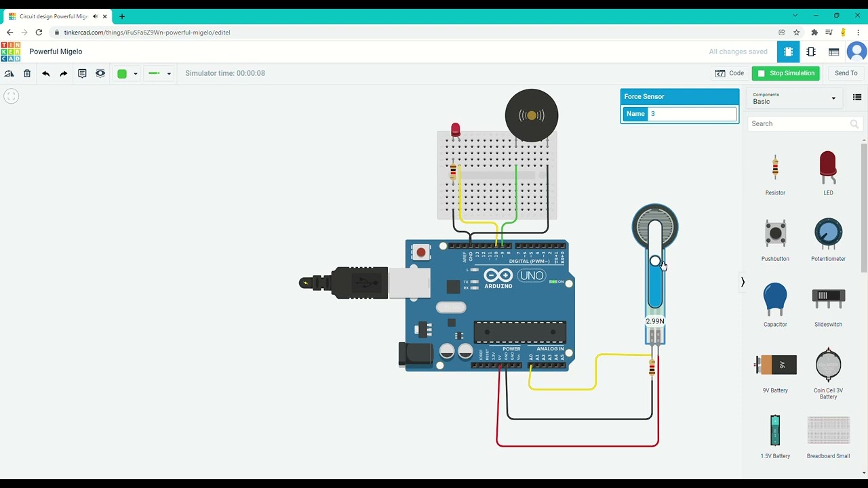This screenshot has height=488, width=868.
Task: Select the Slideswitch component
Action: tap(828, 305)
